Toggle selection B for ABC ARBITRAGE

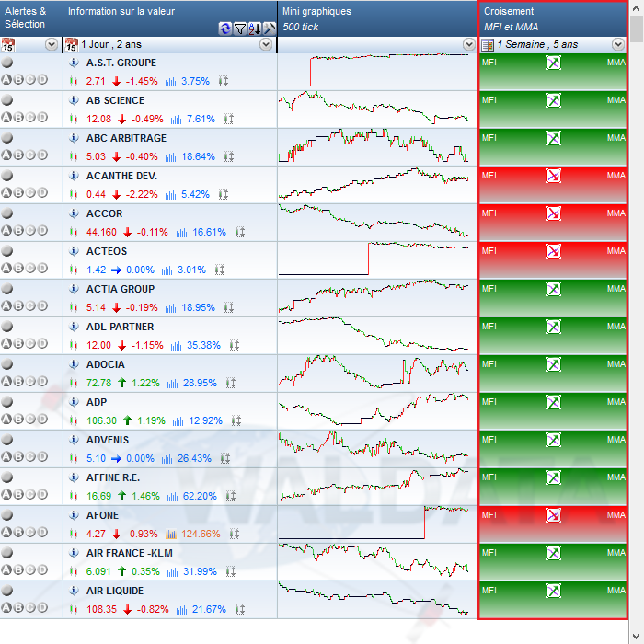(18, 155)
